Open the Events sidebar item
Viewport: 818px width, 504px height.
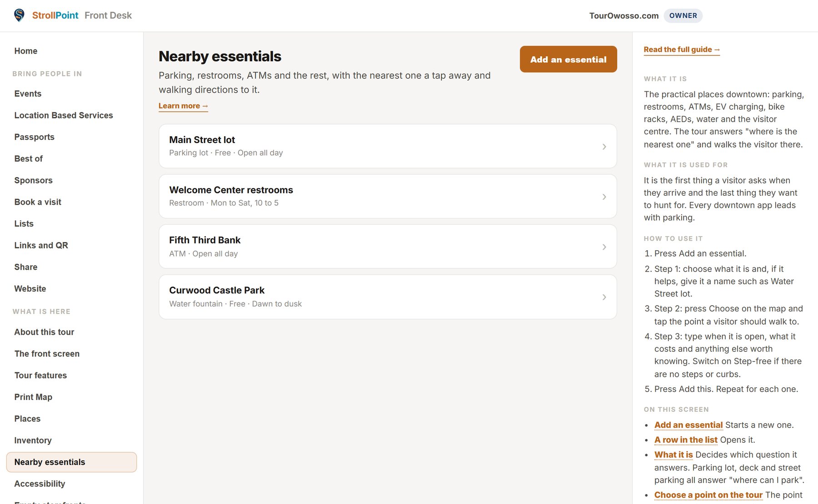(x=71, y=94)
